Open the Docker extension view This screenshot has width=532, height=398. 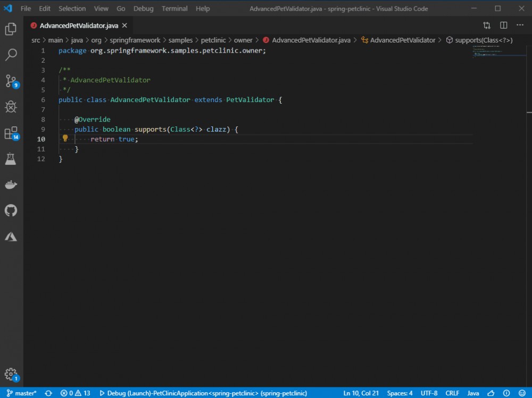[x=12, y=185]
